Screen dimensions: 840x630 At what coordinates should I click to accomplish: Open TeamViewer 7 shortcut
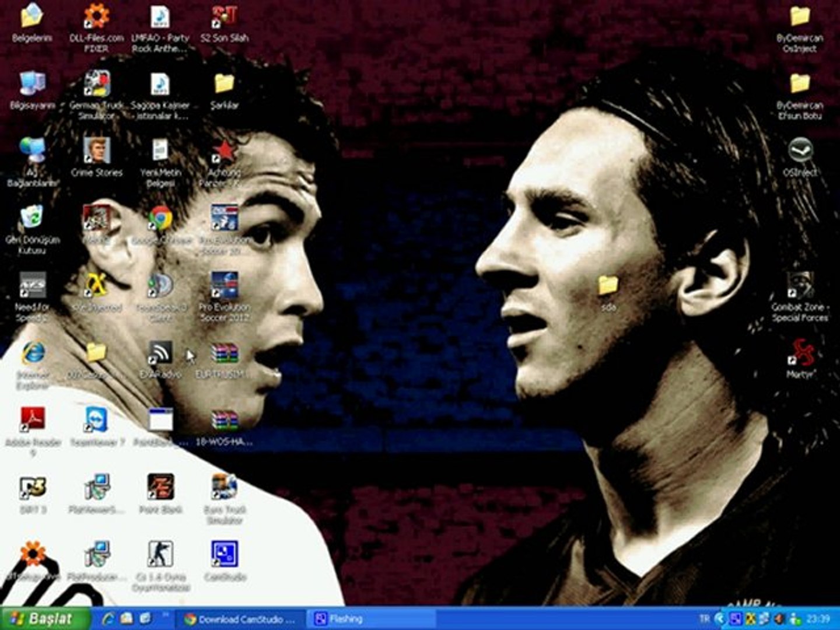pos(97,421)
